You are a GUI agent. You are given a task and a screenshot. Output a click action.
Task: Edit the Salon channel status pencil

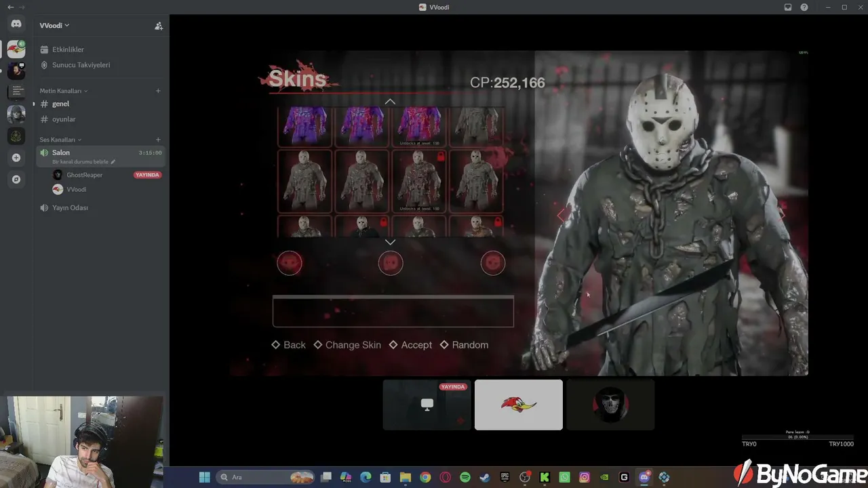coord(113,162)
